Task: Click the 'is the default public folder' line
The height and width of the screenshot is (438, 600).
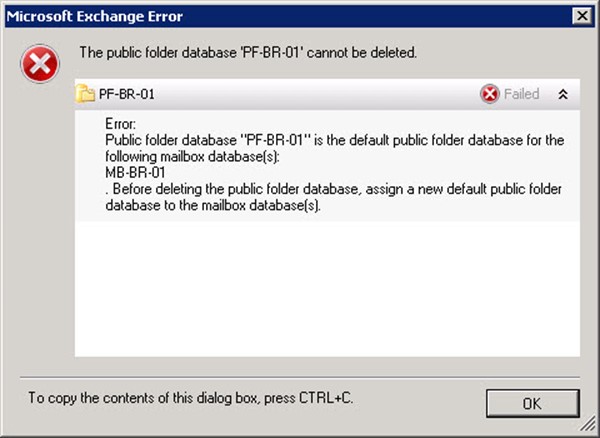Action: tap(334, 140)
